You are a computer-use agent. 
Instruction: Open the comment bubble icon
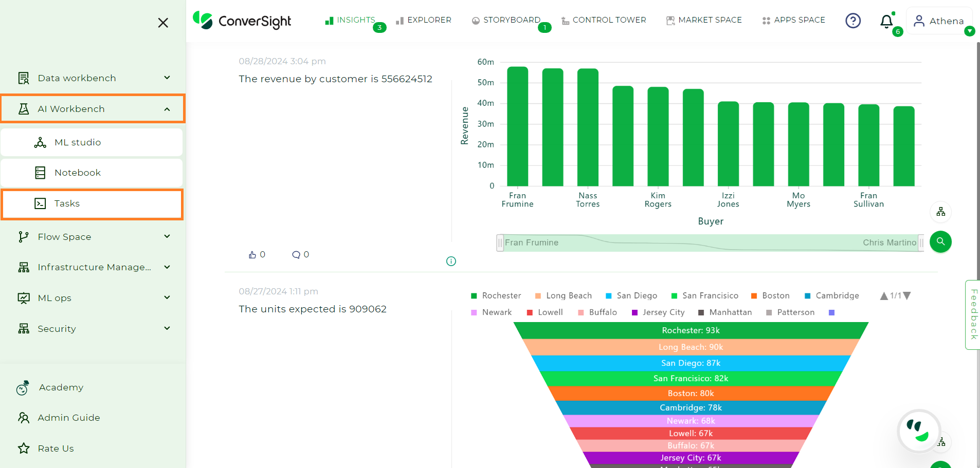pos(296,255)
